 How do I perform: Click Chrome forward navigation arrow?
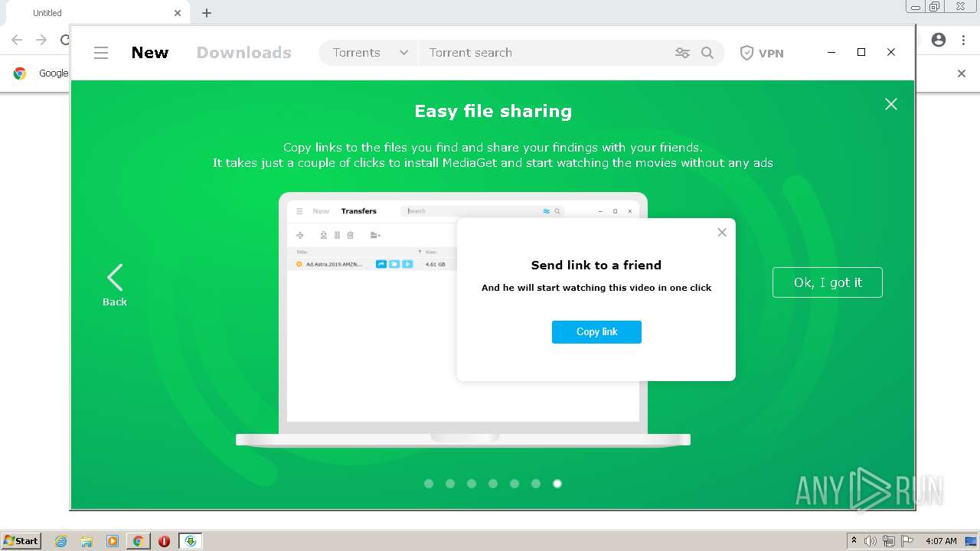point(41,40)
